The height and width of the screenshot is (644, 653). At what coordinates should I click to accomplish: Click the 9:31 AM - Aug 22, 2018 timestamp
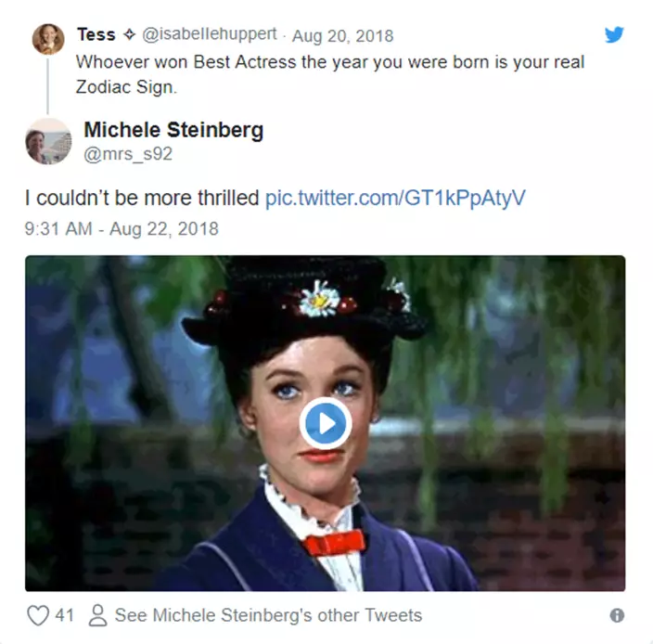click(x=122, y=228)
